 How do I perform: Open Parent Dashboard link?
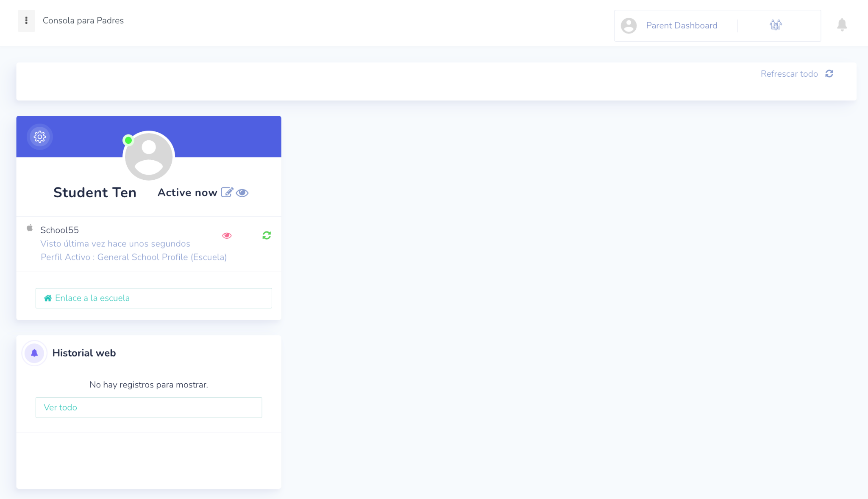[x=682, y=26]
